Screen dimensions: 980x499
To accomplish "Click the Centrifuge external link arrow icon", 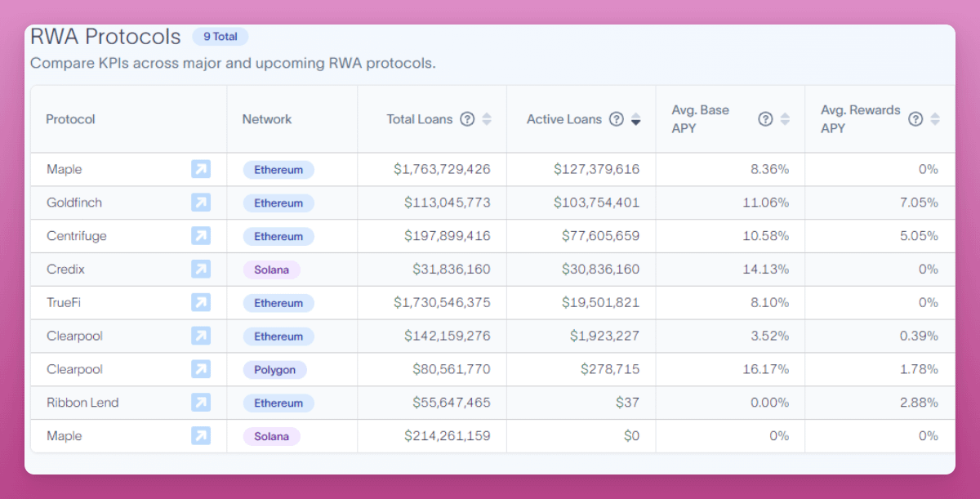I will click(x=200, y=236).
